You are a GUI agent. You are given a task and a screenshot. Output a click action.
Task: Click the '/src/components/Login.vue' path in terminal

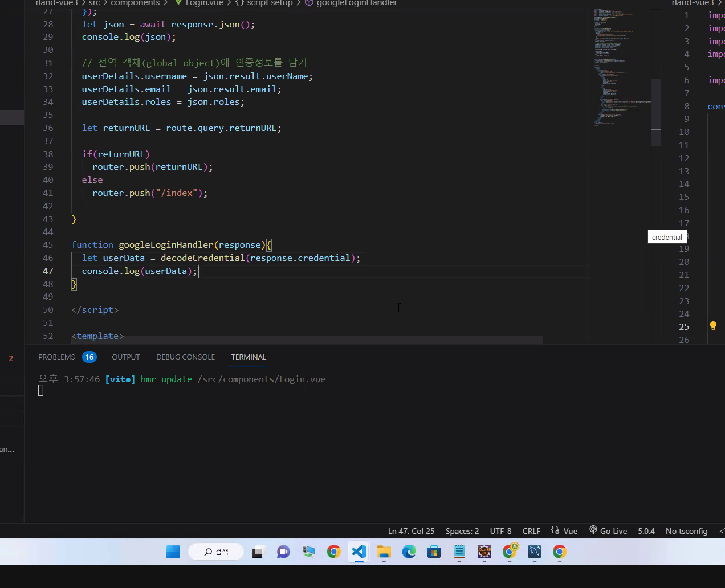(x=262, y=379)
